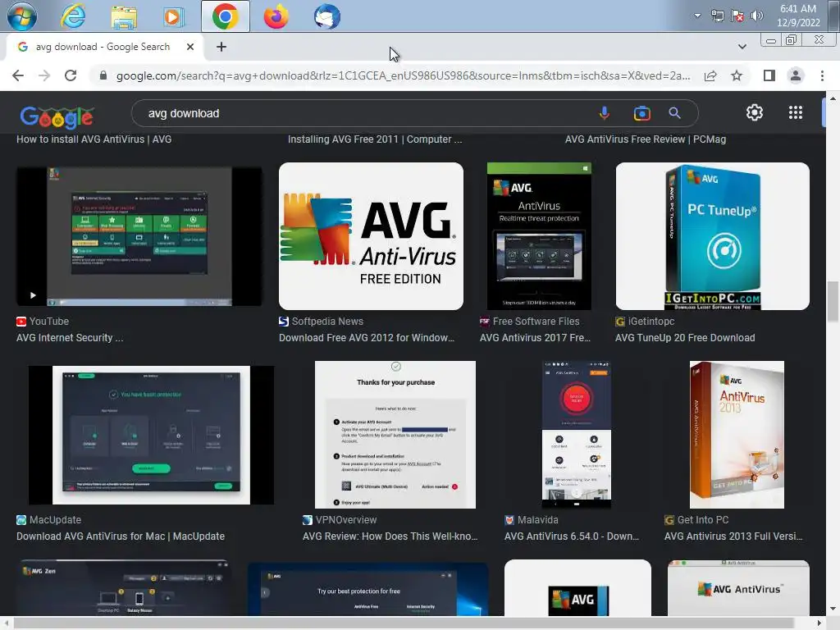
Task: Open the Windows Start menu
Action: tap(22, 16)
